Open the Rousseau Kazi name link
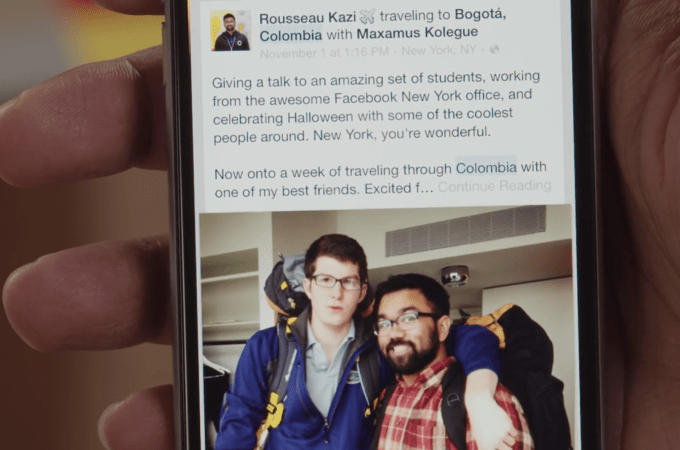Viewport: 680px width, 450px height. [x=307, y=18]
